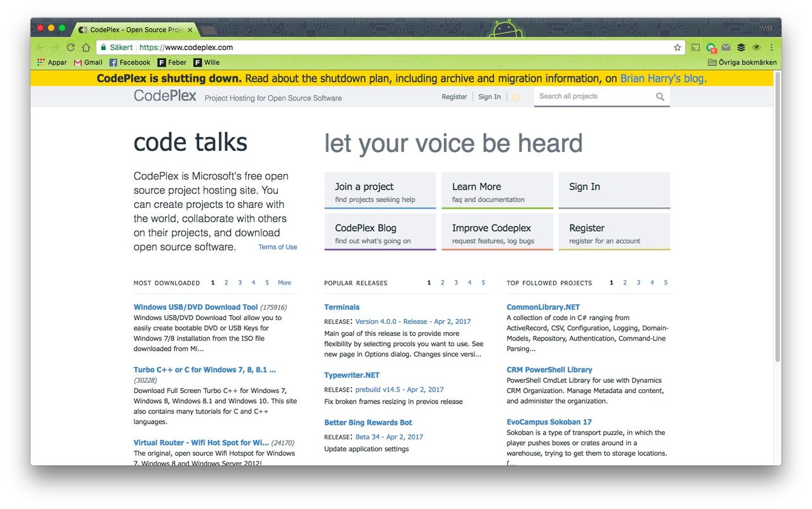Open the Appar apps grid bookmark
Screen dimensions: 812x509
coord(52,62)
